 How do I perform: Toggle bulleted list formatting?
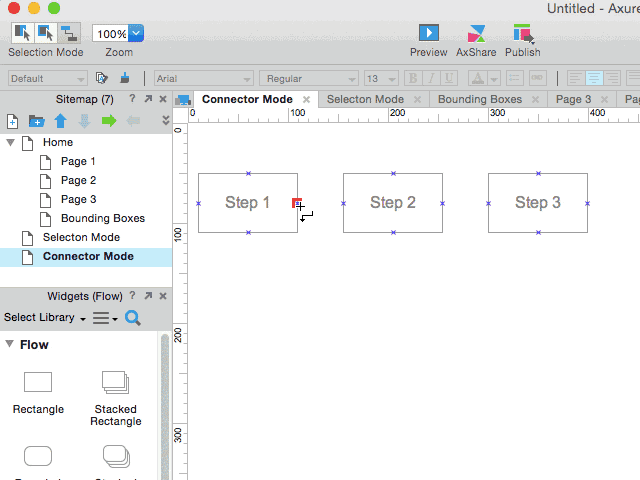[515, 78]
